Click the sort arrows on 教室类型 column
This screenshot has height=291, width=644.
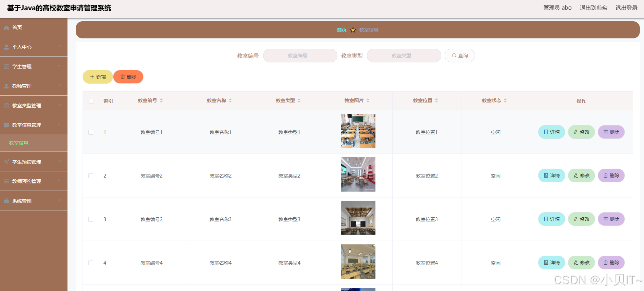pyautogui.click(x=299, y=100)
